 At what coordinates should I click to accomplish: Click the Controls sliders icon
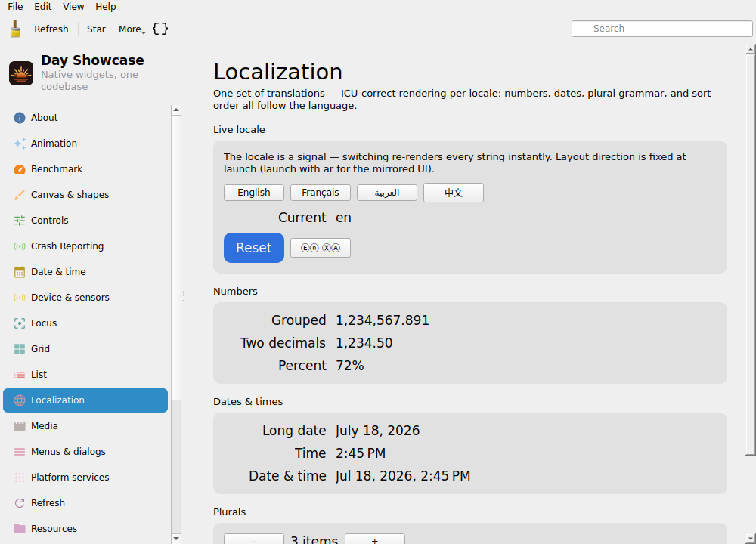(x=20, y=220)
